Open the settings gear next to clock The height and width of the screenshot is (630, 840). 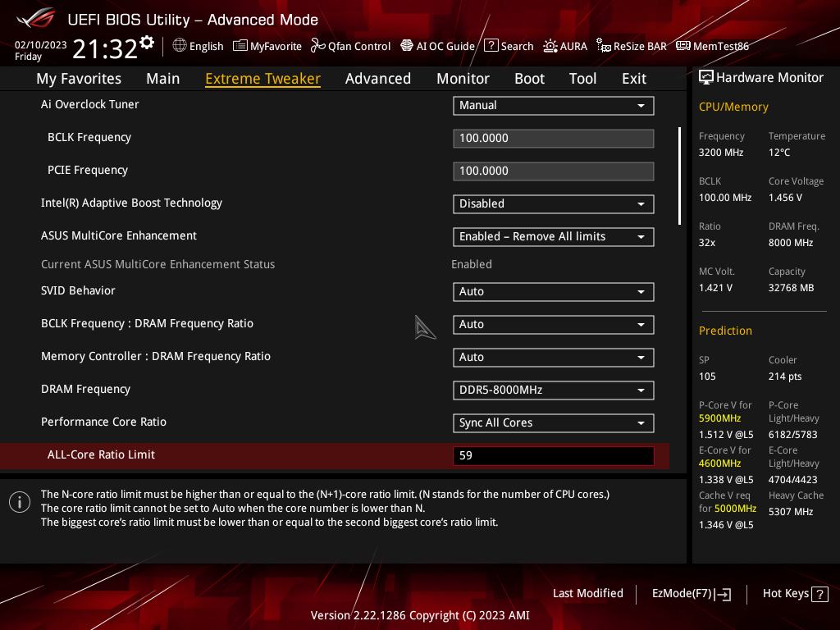[x=147, y=43]
